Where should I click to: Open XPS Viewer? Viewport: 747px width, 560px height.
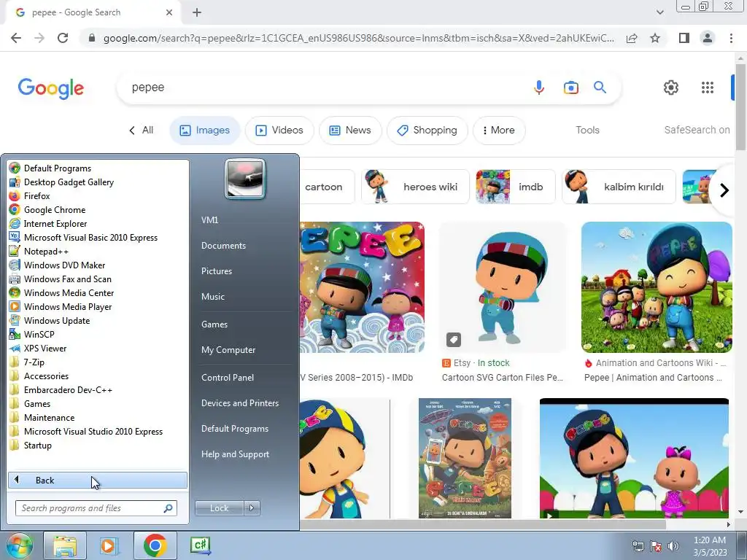coord(38,348)
